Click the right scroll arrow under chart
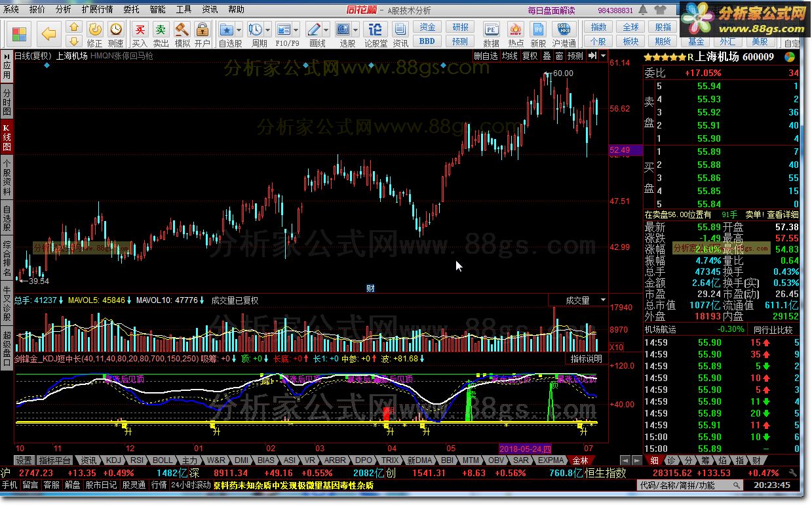Viewport: 812px width, 505px height. tap(636, 460)
